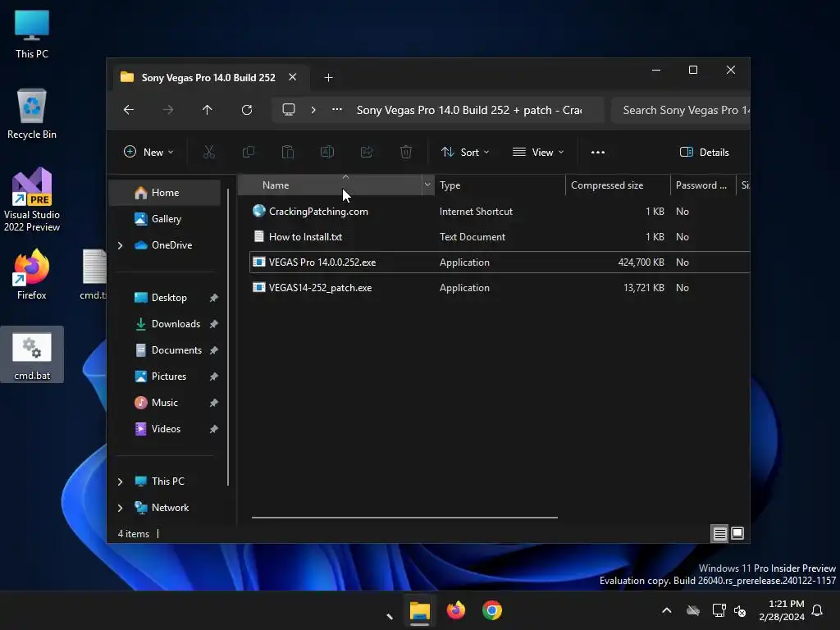
Task: Click the horizontal scrollbar in file list
Action: click(404, 518)
